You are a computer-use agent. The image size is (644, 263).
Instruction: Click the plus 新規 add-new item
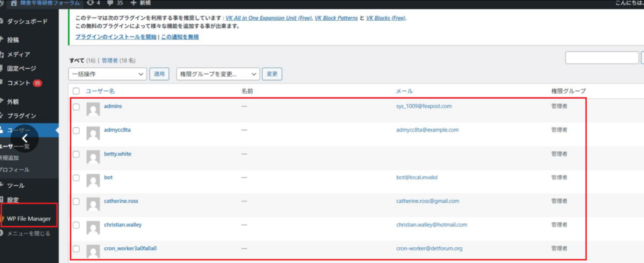pos(140,3)
